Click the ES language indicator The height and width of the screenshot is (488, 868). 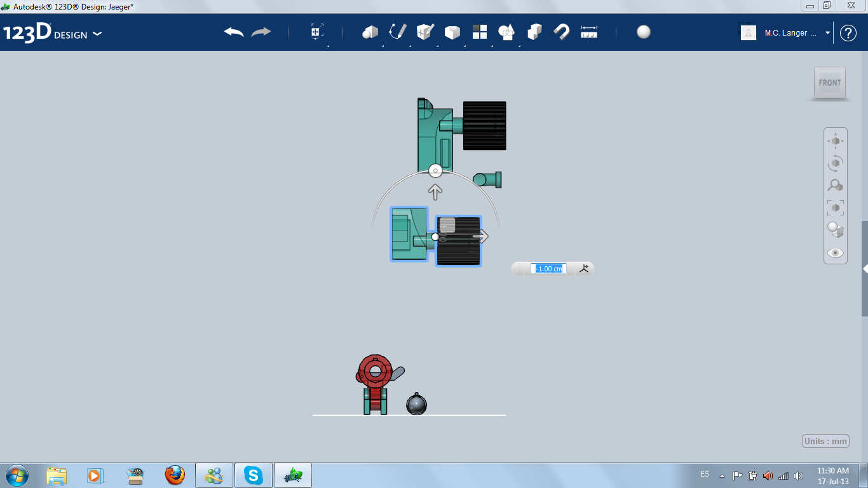point(705,474)
